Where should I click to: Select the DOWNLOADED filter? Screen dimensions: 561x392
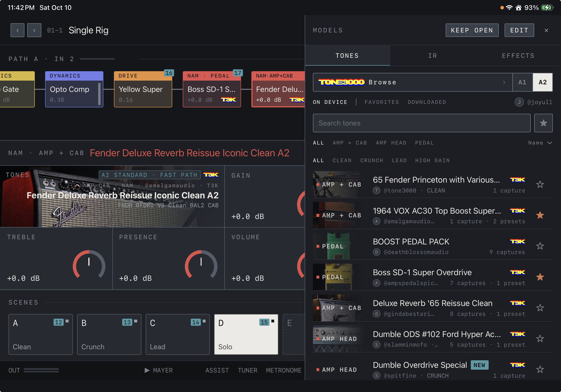pyautogui.click(x=427, y=102)
